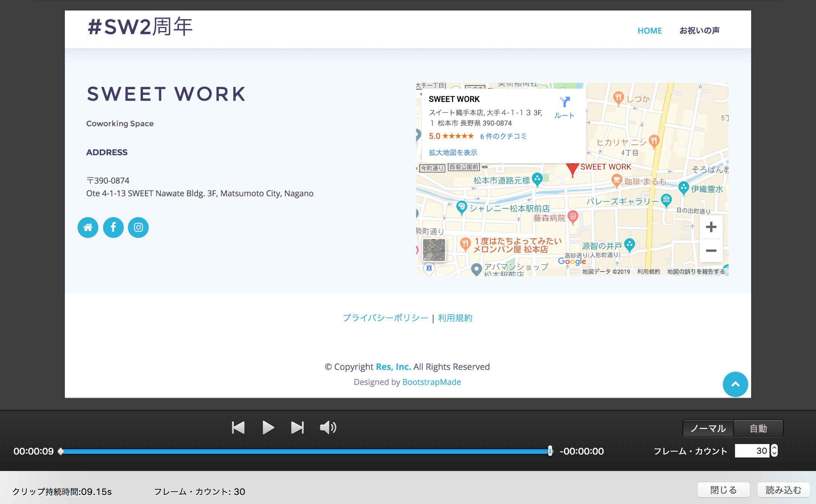
Task: Click the クリップ持続時間:09.15s status text
Action: click(x=62, y=491)
